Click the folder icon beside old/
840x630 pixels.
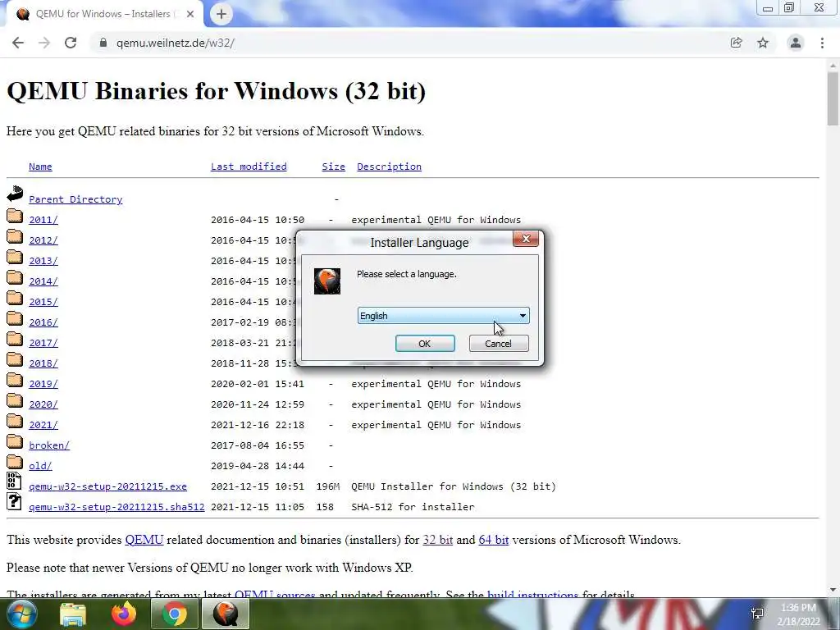(x=15, y=462)
